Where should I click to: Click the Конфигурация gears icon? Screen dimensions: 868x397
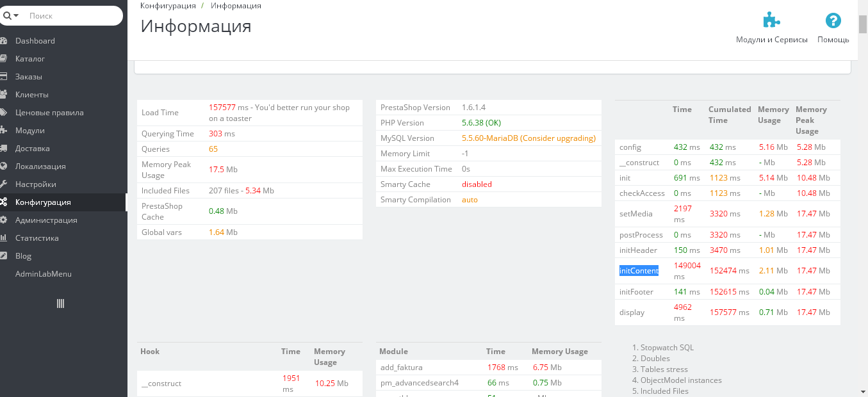click(x=4, y=202)
